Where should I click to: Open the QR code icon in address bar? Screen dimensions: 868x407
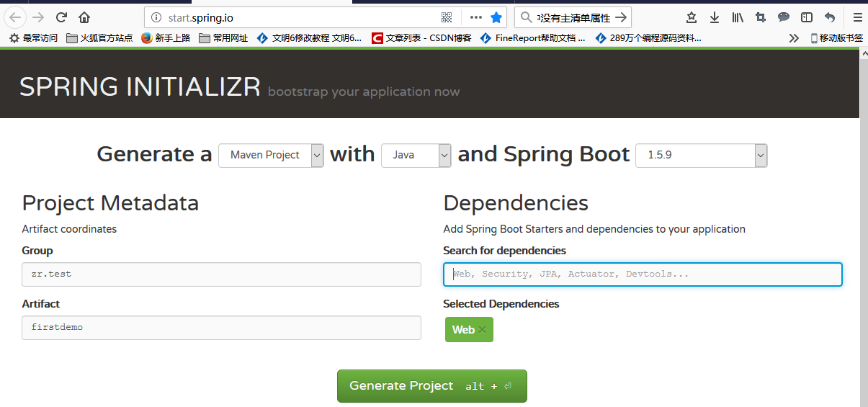447,17
